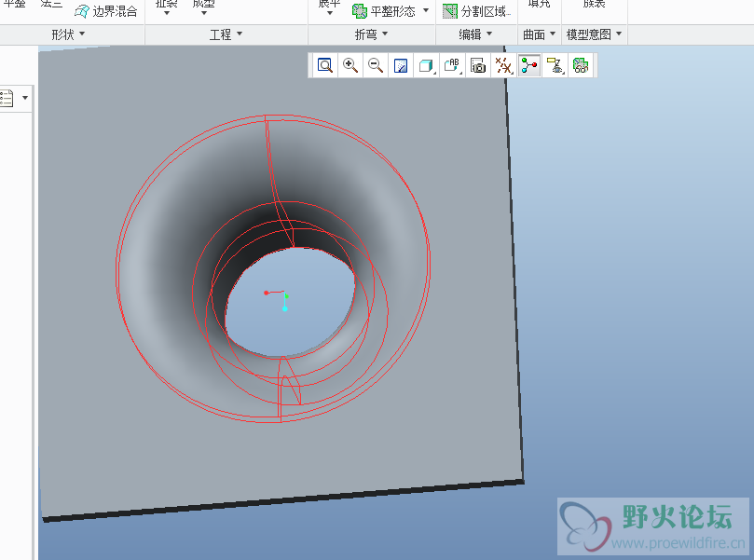
Task: Open the 展平 unbend dropdown arrow
Action: click(329, 13)
